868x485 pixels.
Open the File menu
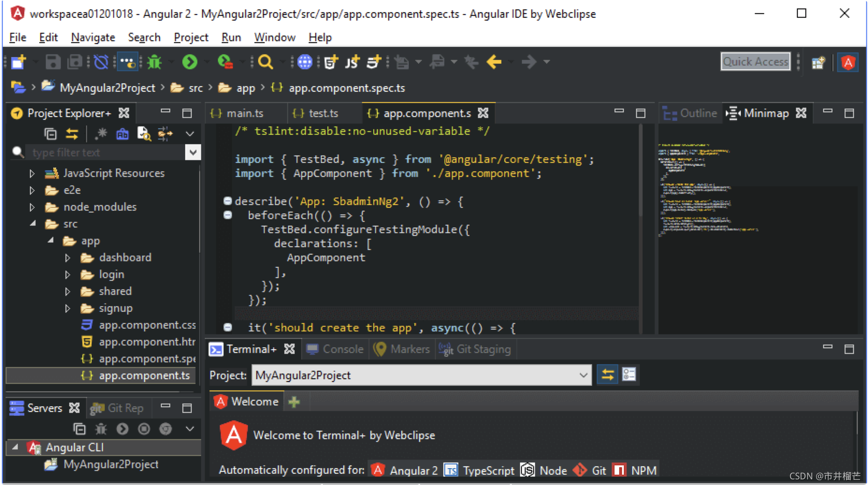pyautogui.click(x=18, y=37)
